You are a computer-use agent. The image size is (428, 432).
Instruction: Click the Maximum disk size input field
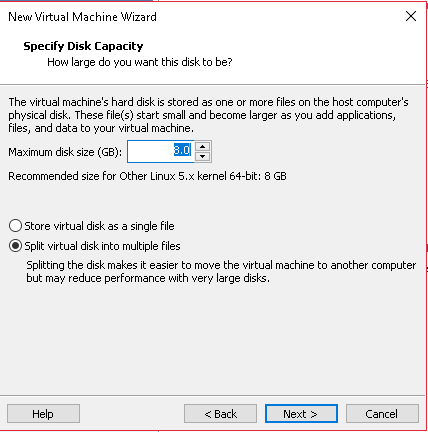point(160,151)
